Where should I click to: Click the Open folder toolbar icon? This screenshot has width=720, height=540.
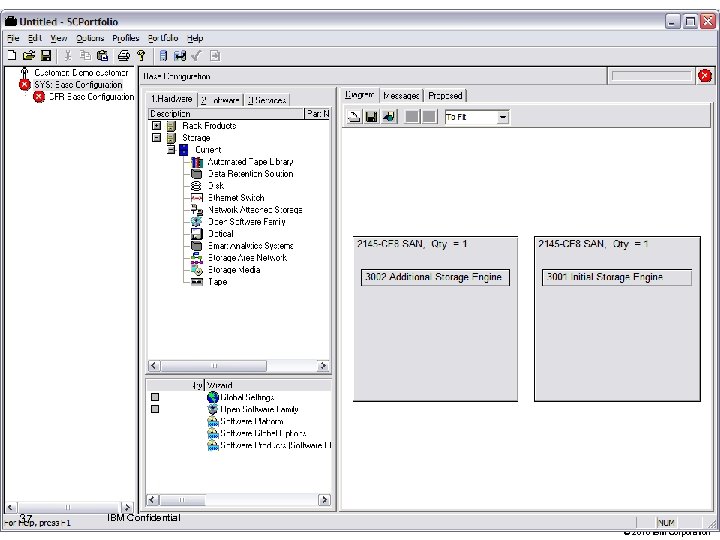[29, 56]
